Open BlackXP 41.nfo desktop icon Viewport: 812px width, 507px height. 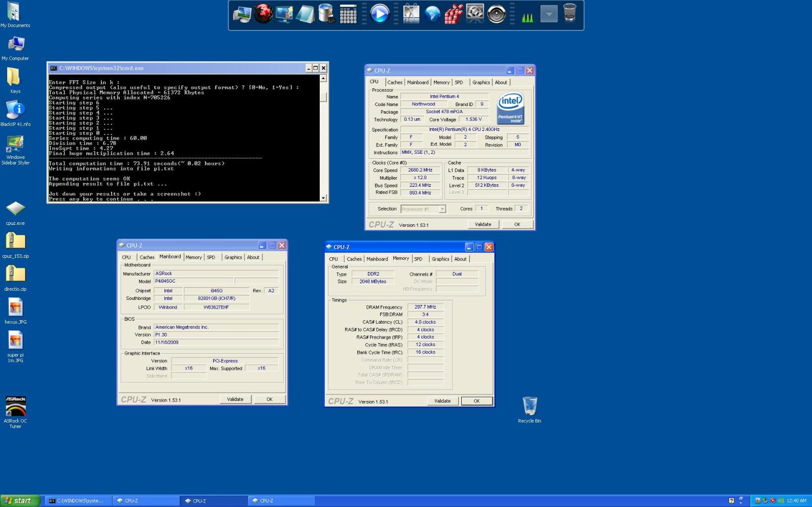point(15,113)
